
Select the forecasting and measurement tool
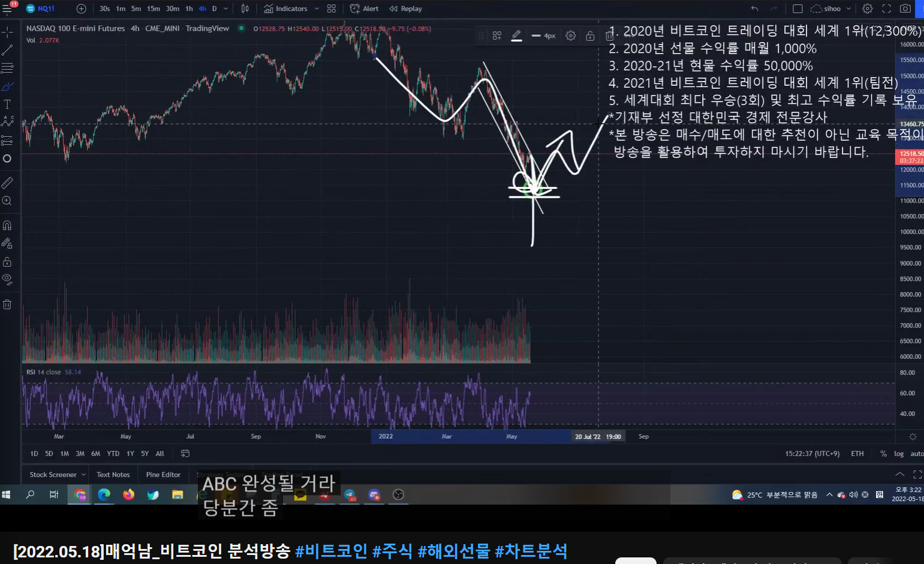point(7,140)
